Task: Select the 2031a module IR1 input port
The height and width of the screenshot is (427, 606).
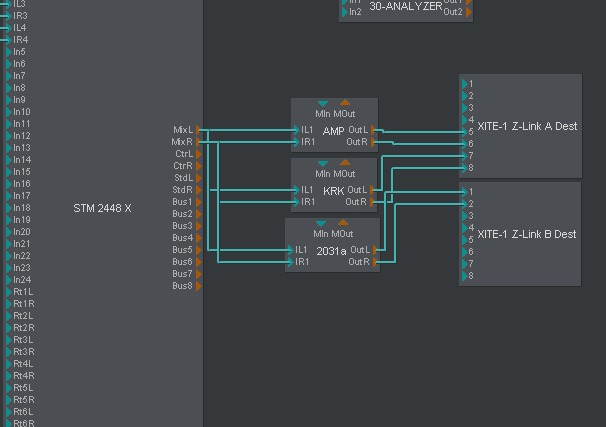Action: [x=290, y=262]
